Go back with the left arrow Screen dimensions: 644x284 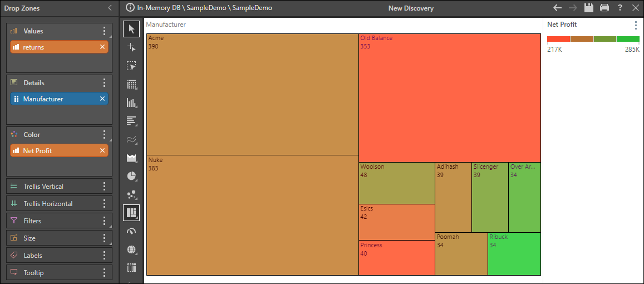[x=557, y=8]
